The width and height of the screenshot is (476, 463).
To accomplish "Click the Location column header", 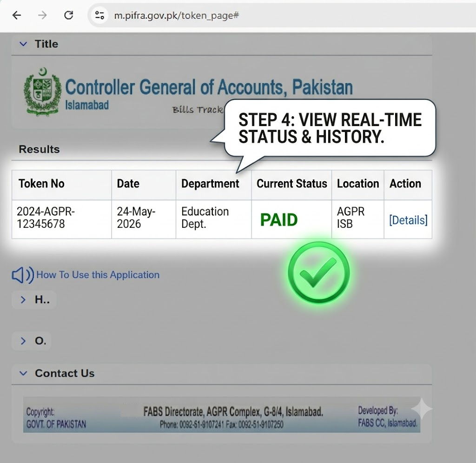I will [358, 184].
